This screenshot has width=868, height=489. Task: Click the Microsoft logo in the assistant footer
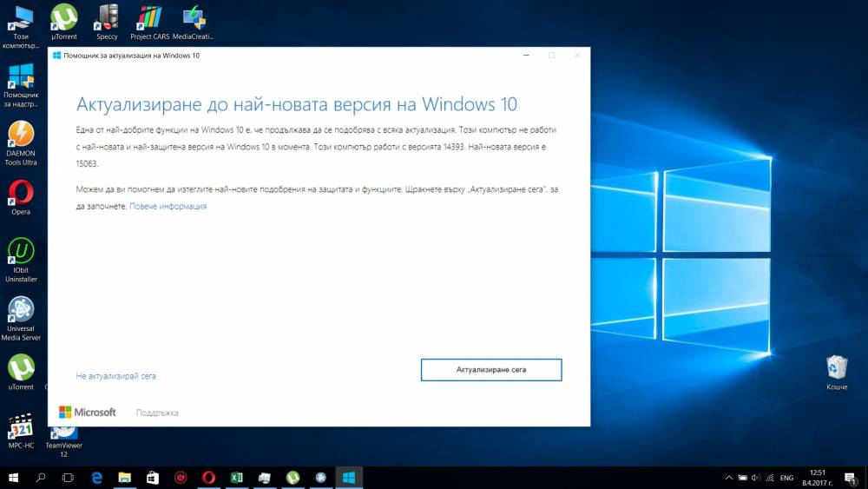(x=88, y=412)
